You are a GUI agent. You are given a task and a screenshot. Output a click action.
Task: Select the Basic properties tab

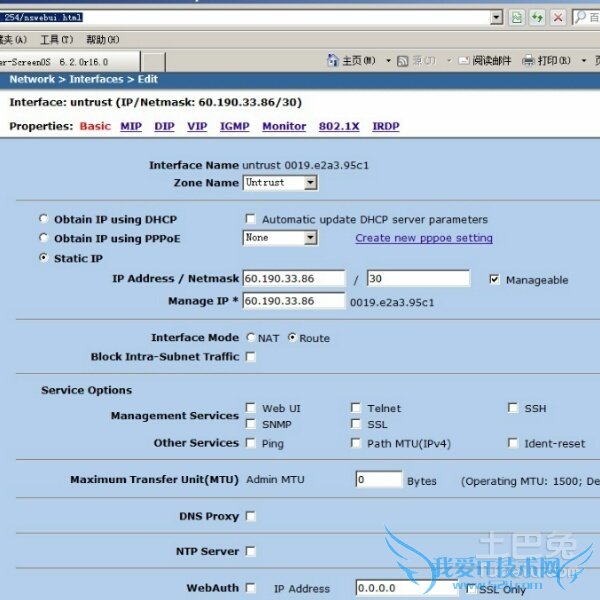coord(95,126)
